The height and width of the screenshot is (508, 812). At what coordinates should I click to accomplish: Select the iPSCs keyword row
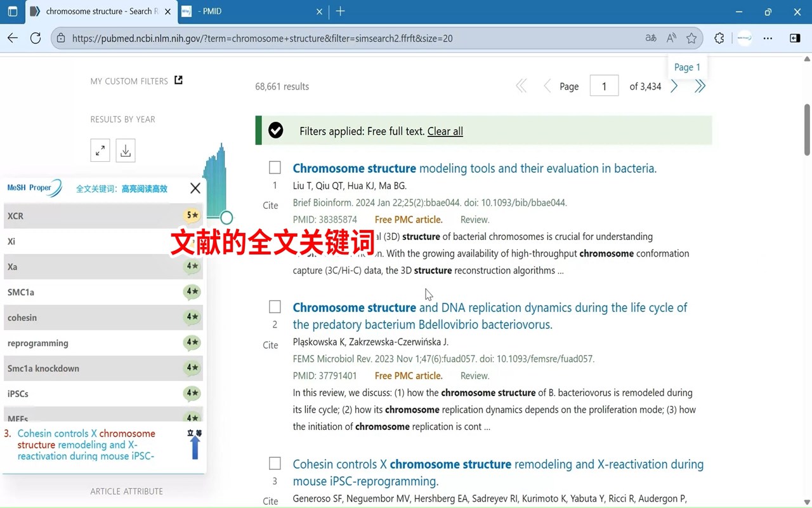tap(103, 394)
